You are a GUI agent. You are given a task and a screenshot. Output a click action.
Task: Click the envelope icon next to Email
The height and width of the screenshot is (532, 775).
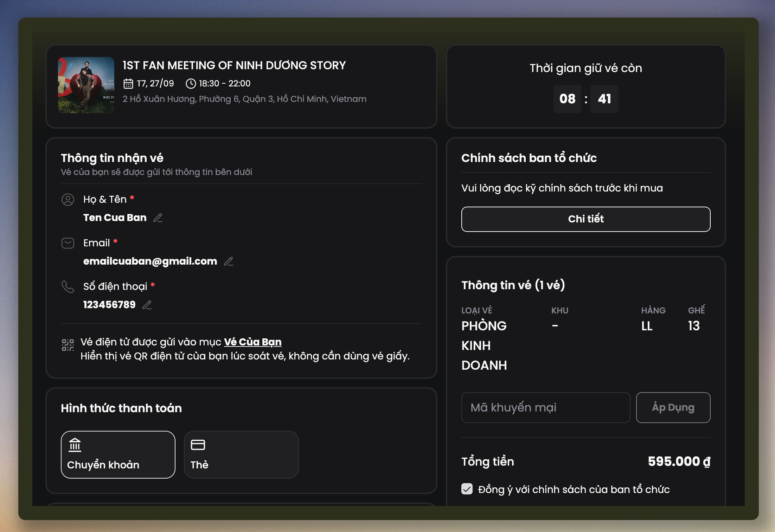click(x=68, y=243)
